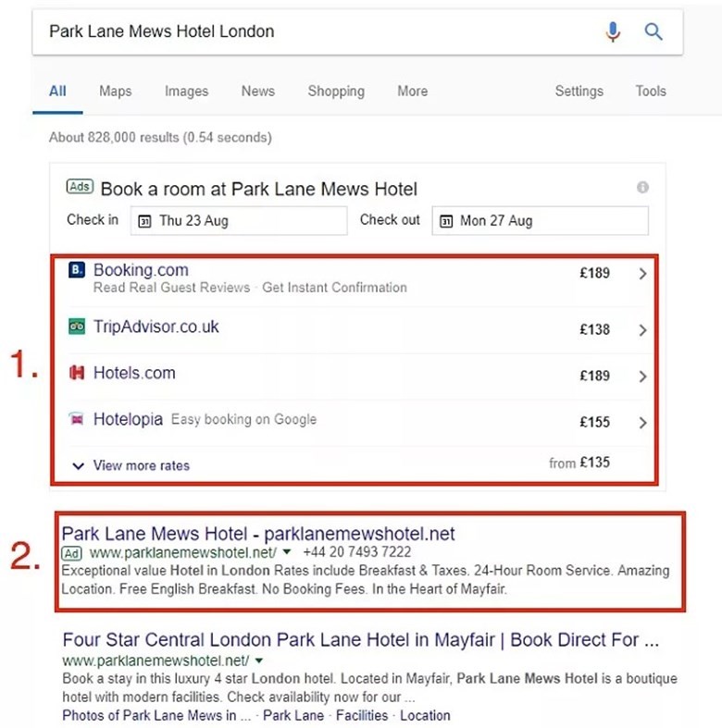
Task: Switch to the Maps tab
Action: click(x=116, y=91)
